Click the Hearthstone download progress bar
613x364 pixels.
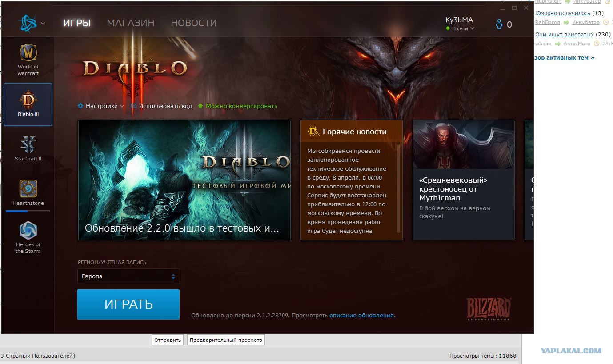pos(28,211)
